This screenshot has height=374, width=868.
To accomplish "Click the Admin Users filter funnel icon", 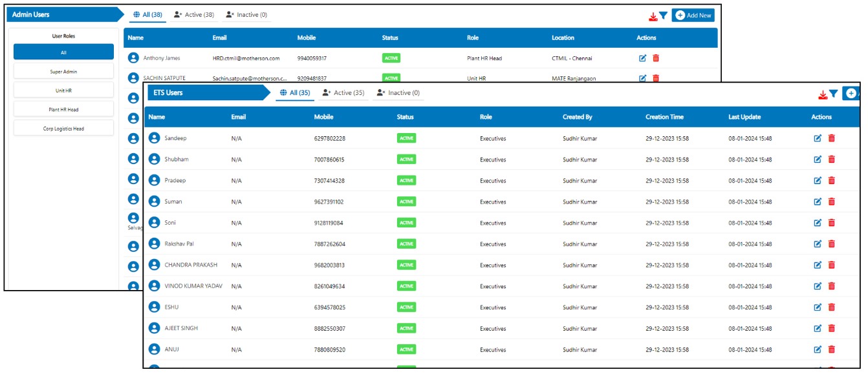I will tap(663, 16).
